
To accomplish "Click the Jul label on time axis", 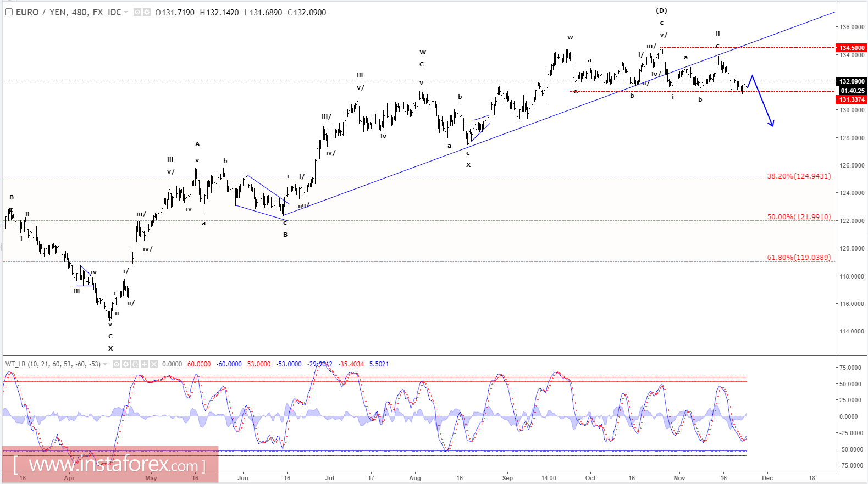I will pos(330,478).
